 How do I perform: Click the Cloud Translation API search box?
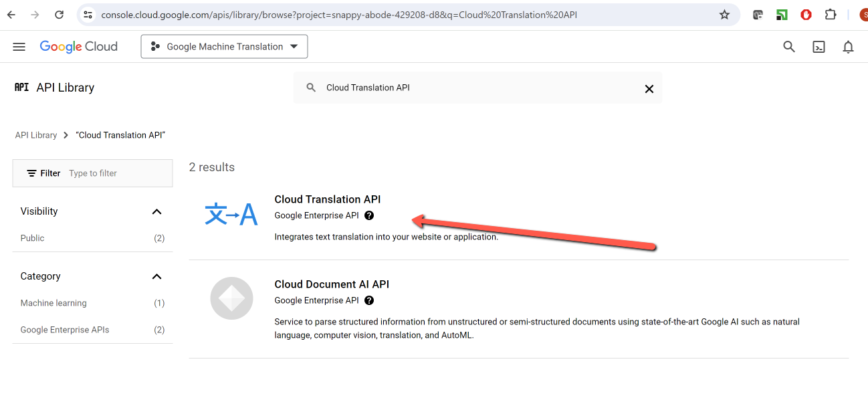[x=477, y=88]
